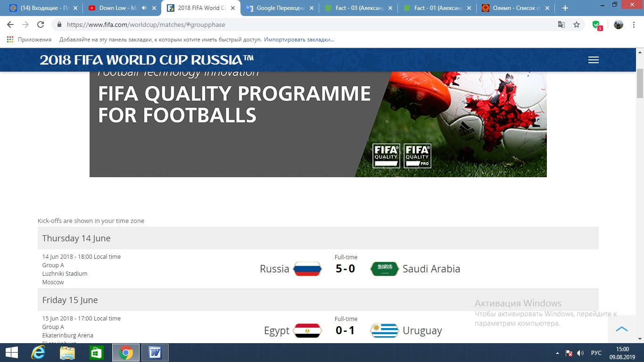
Task: Click the Luzhniki Stadium text
Action: 65,274
